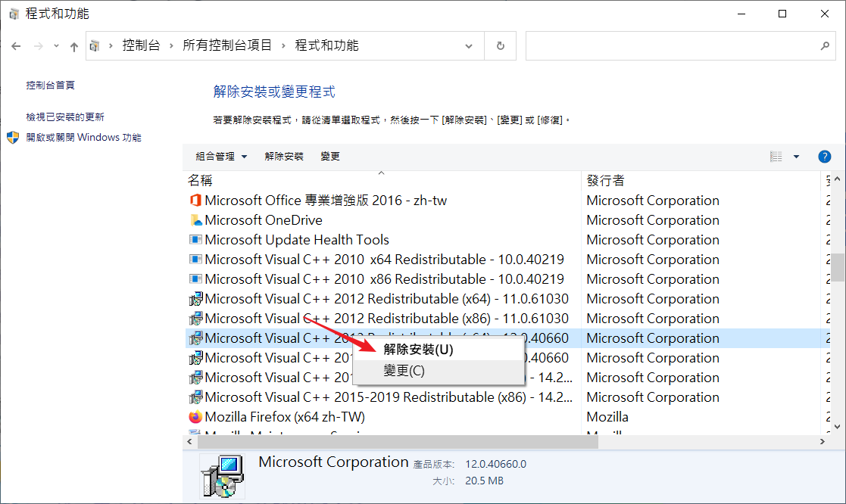Click the shield icon beside Windows 功能
846x504 pixels.
click(x=13, y=138)
